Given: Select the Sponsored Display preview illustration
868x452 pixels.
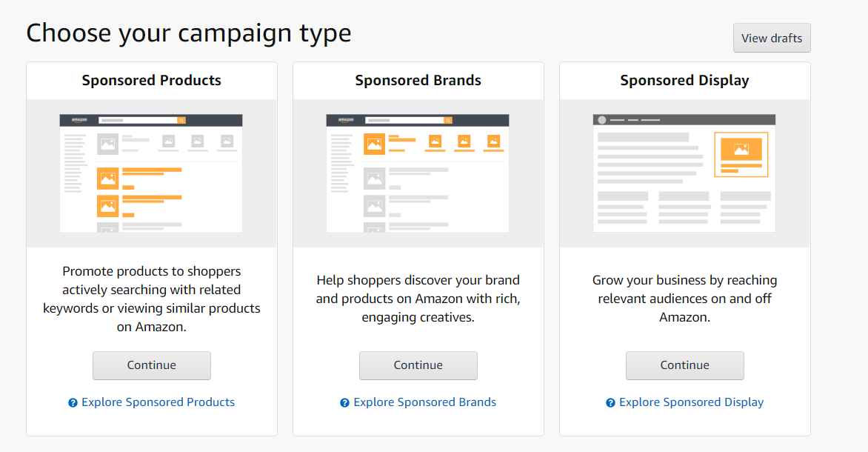Looking at the screenshot, I should (684, 173).
